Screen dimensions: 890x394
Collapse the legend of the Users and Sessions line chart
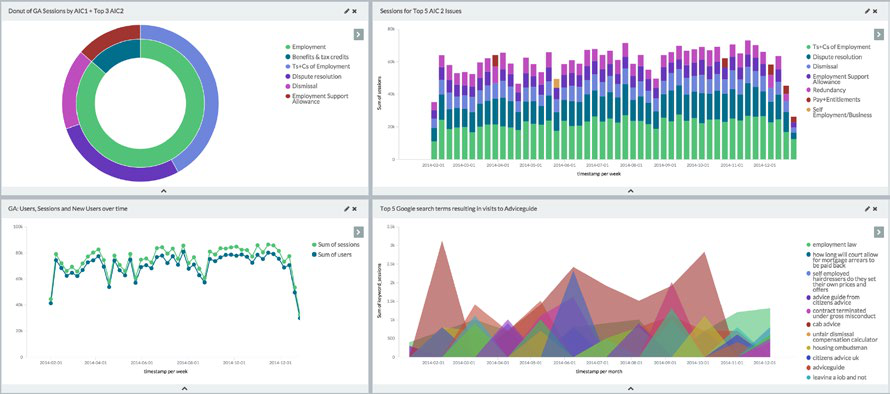[x=358, y=232]
